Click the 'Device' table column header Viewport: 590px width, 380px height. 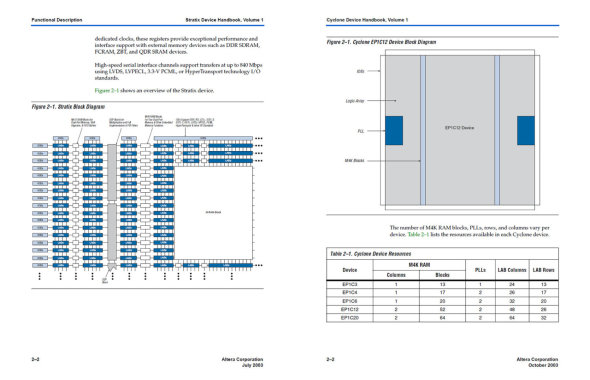coord(350,270)
